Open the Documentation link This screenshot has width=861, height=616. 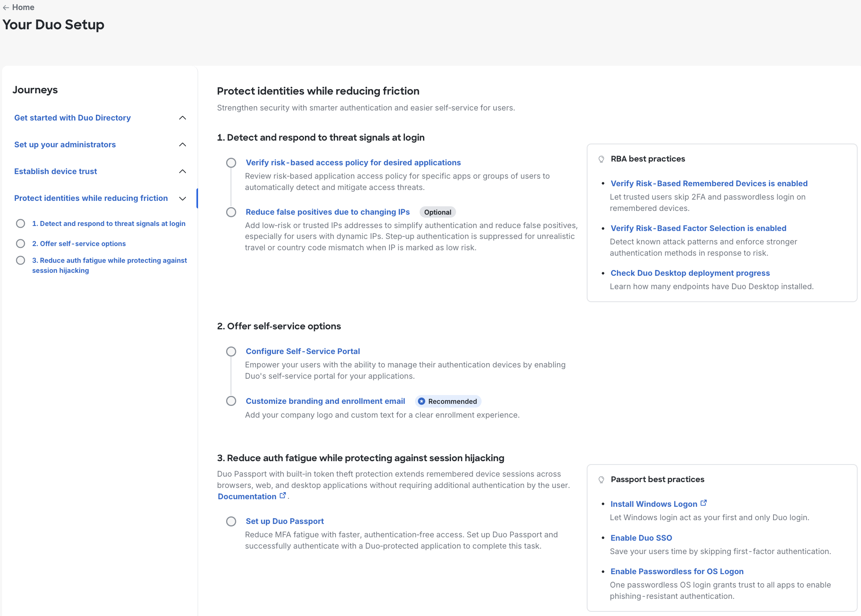247,497
